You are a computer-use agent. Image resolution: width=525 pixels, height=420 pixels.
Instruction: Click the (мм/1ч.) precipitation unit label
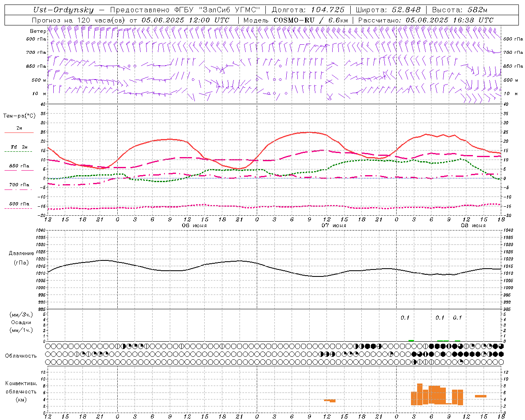point(21,330)
